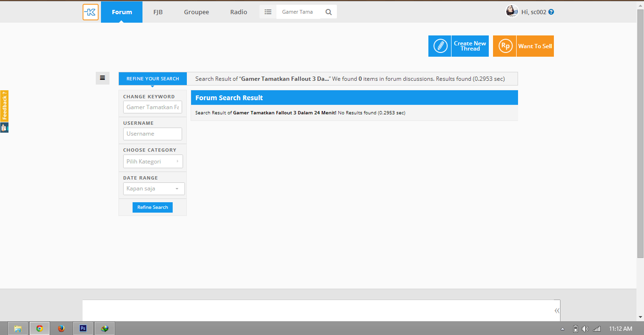This screenshot has height=335, width=644.
Task: Click the Username input field
Action: (x=152, y=134)
